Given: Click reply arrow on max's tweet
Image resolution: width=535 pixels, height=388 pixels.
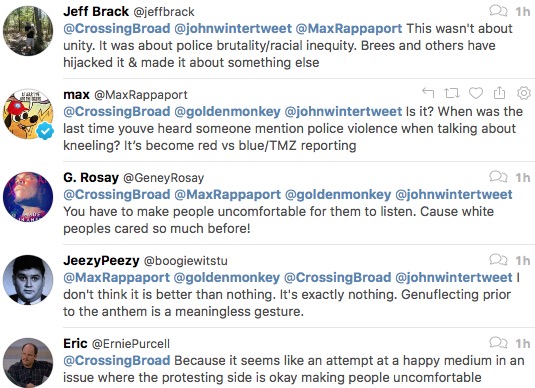Looking at the screenshot, I should point(428,92).
